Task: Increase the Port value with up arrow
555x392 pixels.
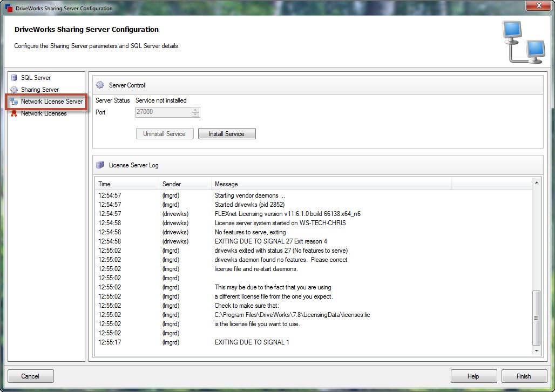Action: (195, 110)
